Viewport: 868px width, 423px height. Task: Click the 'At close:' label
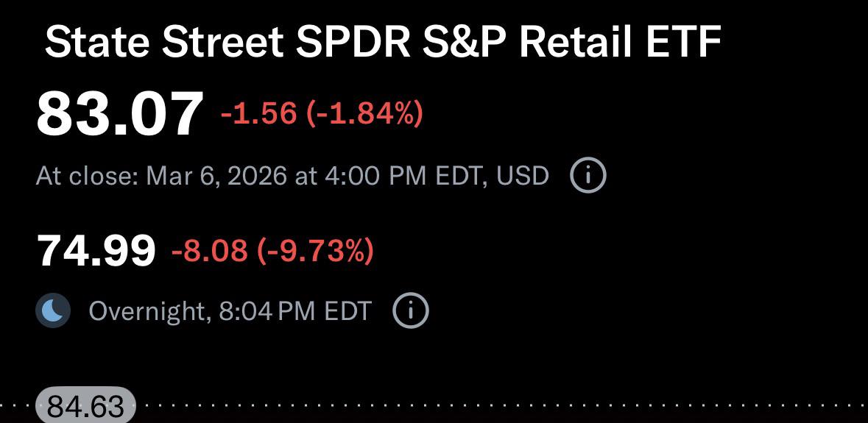(87, 177)
